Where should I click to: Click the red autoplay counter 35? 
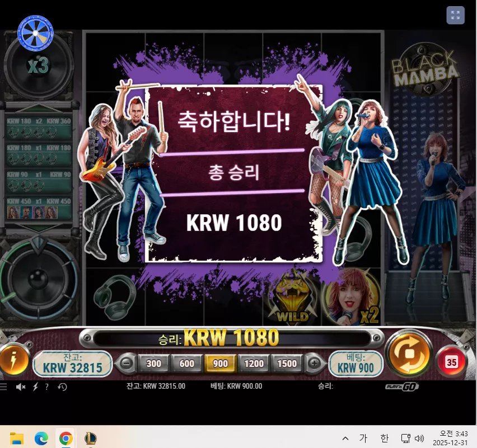[x=451, y=362]
